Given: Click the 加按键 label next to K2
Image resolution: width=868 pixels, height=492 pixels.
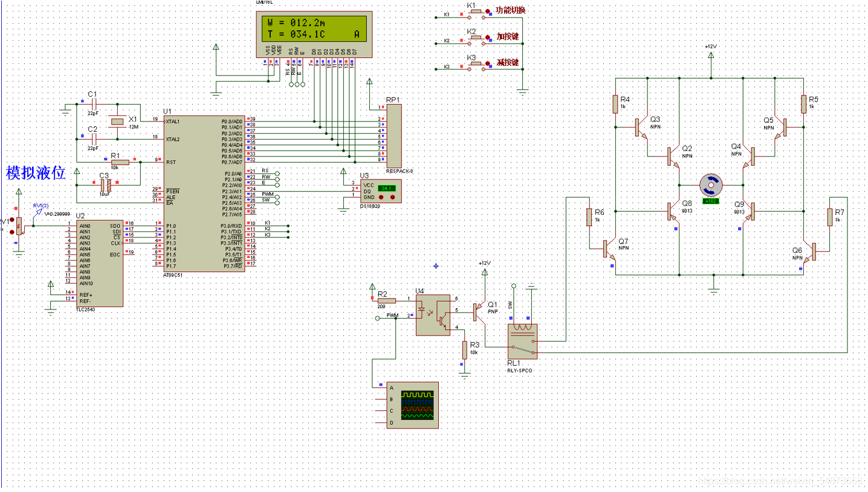Looking at the screenshot, I should click(x=508, y=37).
